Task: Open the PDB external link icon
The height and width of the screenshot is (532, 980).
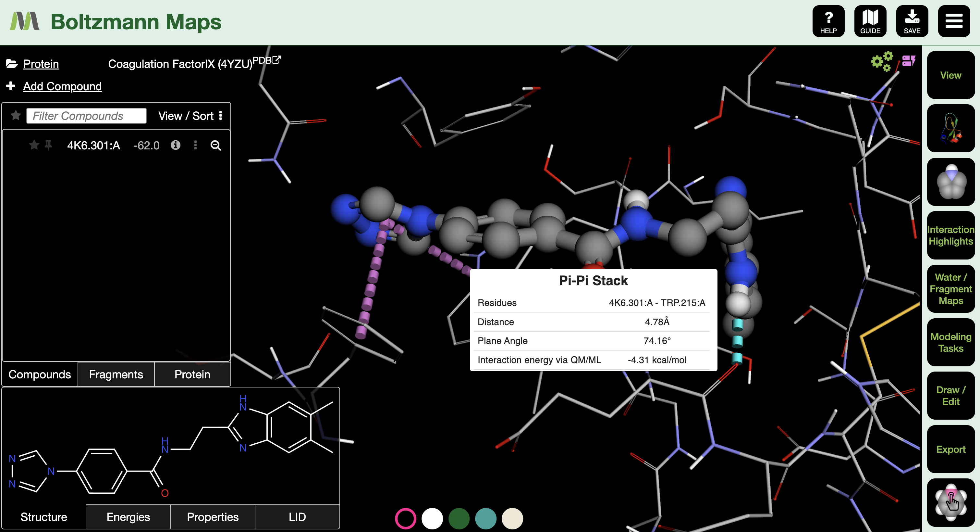Action: point(276,60)
